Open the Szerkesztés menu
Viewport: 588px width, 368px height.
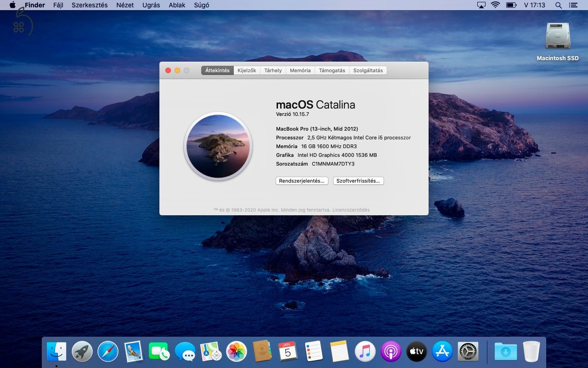coord(90,5)
